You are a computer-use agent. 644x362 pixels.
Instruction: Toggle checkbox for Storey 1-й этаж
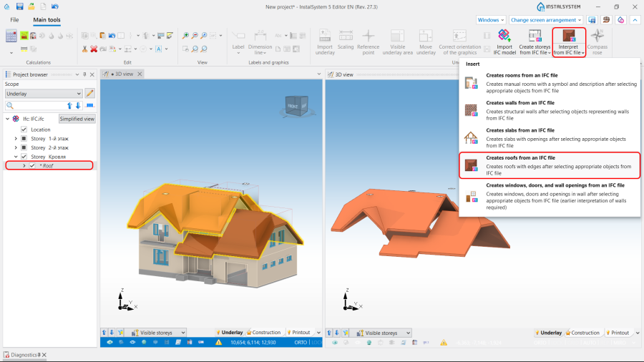pos(24,139)
